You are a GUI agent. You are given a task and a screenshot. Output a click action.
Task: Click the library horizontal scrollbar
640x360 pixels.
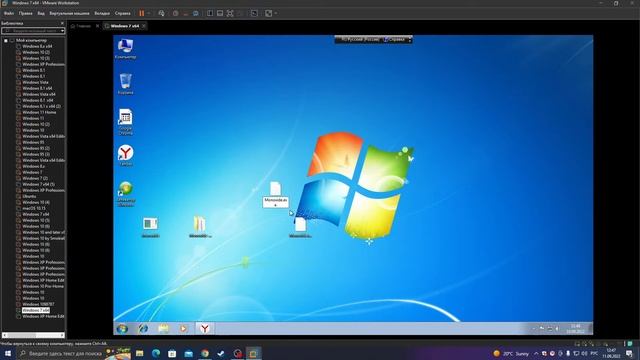[x=33, y=336]
